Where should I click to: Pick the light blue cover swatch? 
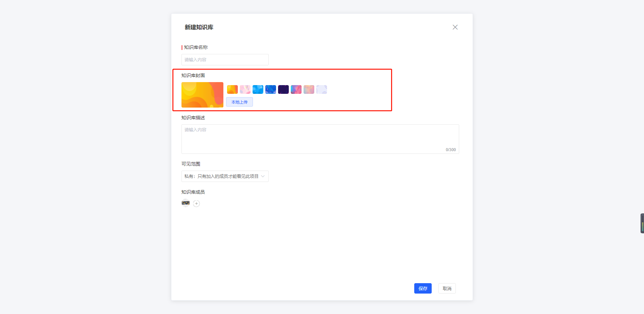click(x=258, y=89)
